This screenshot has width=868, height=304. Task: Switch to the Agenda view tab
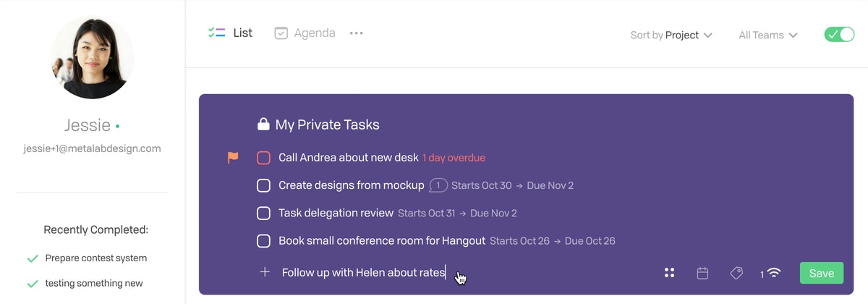coord(305,33)
